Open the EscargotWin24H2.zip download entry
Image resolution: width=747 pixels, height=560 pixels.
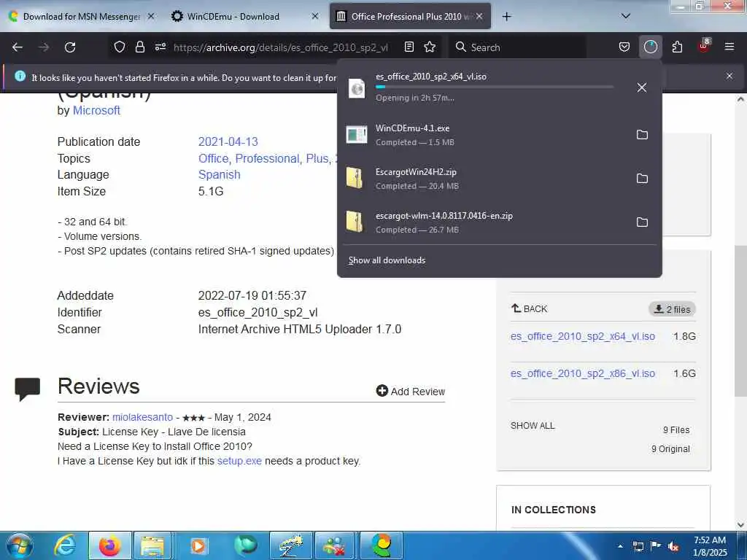click(485, 179)
